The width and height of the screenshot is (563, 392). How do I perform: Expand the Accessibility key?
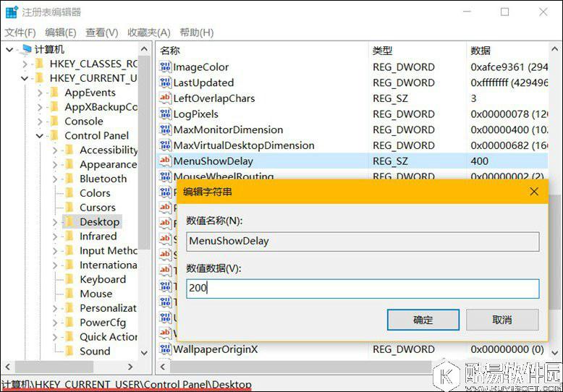click(x=55, y=150)
